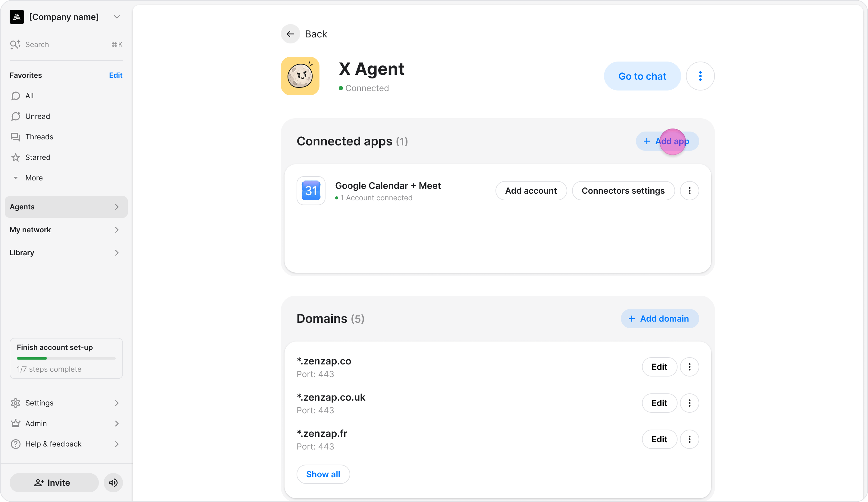Click the search sparkle magnifier icon
Viewport: 868px width, 502px height.
point(15,44)
